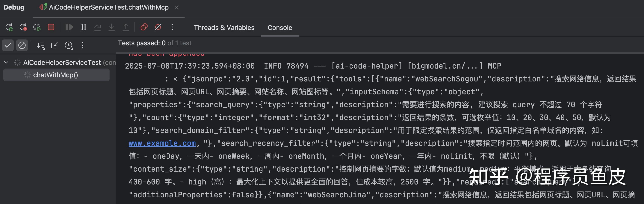This screenshot has height=204, width=644.
Task: Toggle showing passed tests
Action: pyautogui.click(x=8, y=45)
